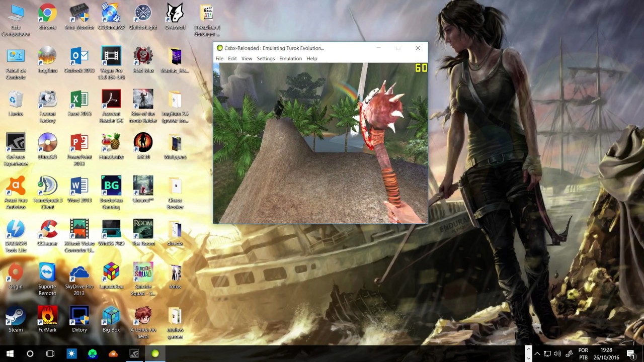Select the Overwolf desktop shortcut

(175, 17)
